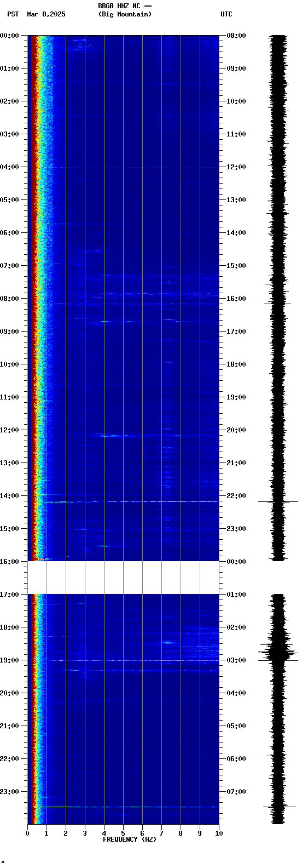
Task: Click the UTC timezone label
Action: point(226,14)
